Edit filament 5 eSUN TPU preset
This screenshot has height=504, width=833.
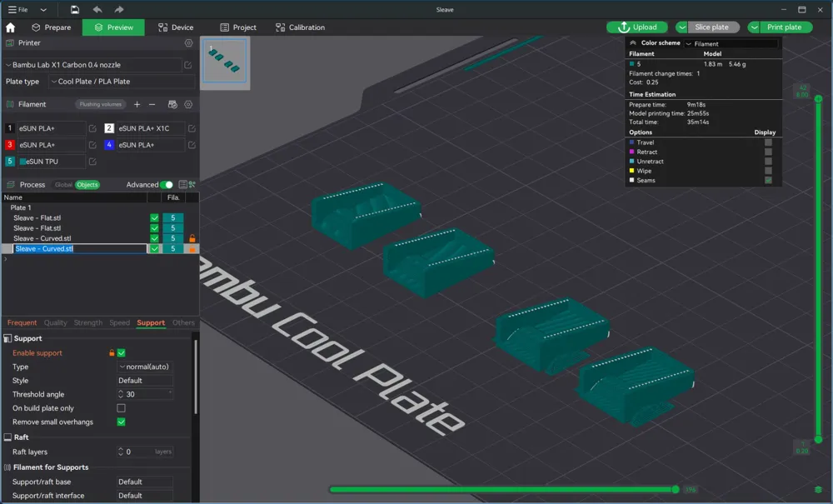click(x=92, y=162)
